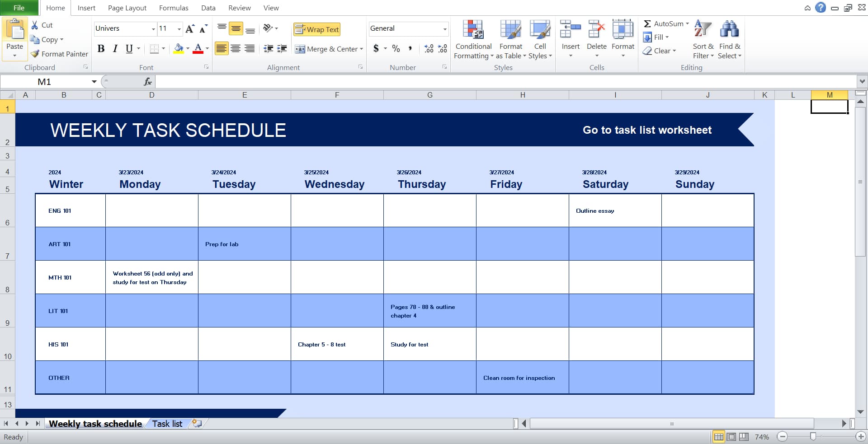Toggle center alignment
Viewport: 868px width, 444px height.
point(236,49)
